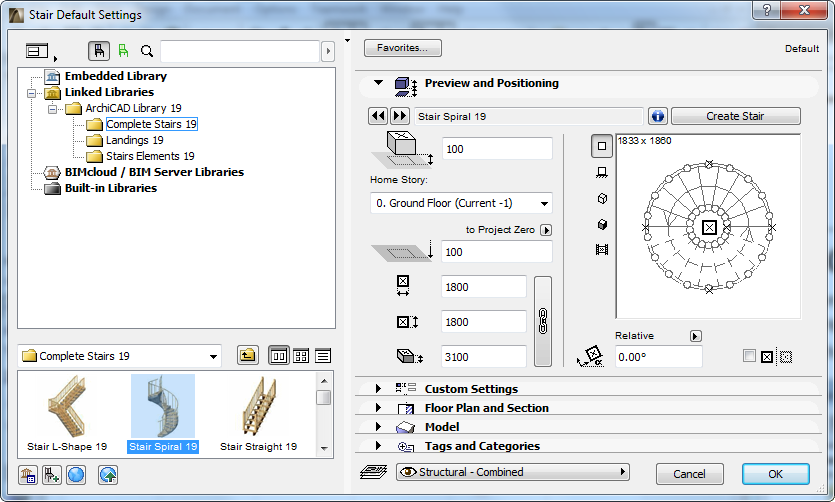Screen dimensions: 835x502
Task: Click the thumbnail list scroll-up arrow
Action: coord(324,381)
